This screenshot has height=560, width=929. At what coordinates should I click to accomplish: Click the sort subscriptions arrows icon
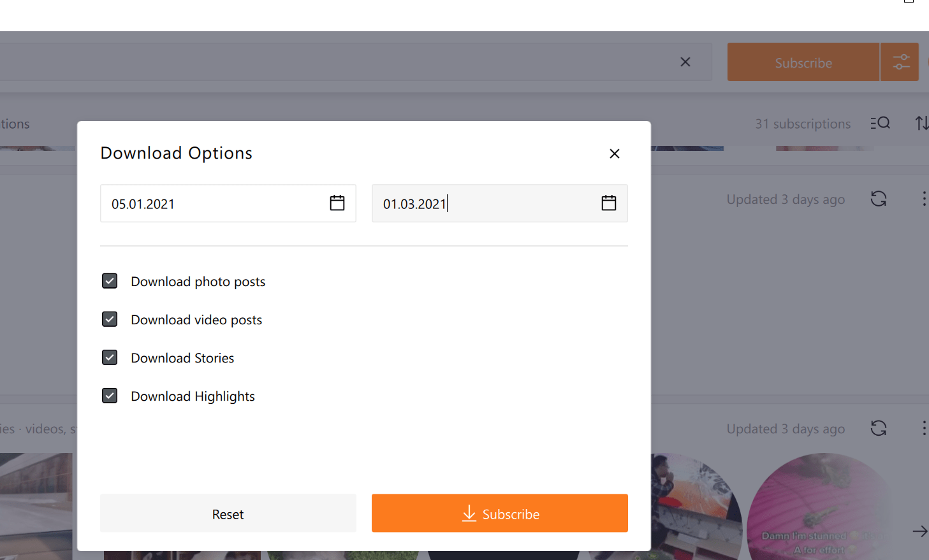coord(921,123)
